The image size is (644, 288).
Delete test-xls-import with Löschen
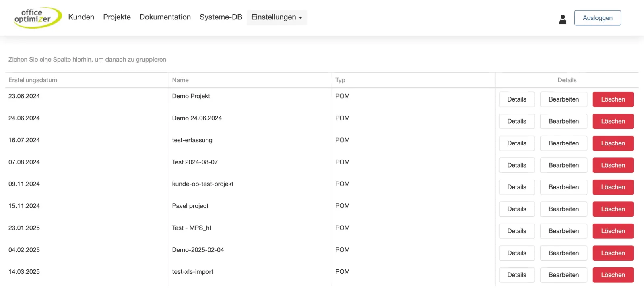613,275
